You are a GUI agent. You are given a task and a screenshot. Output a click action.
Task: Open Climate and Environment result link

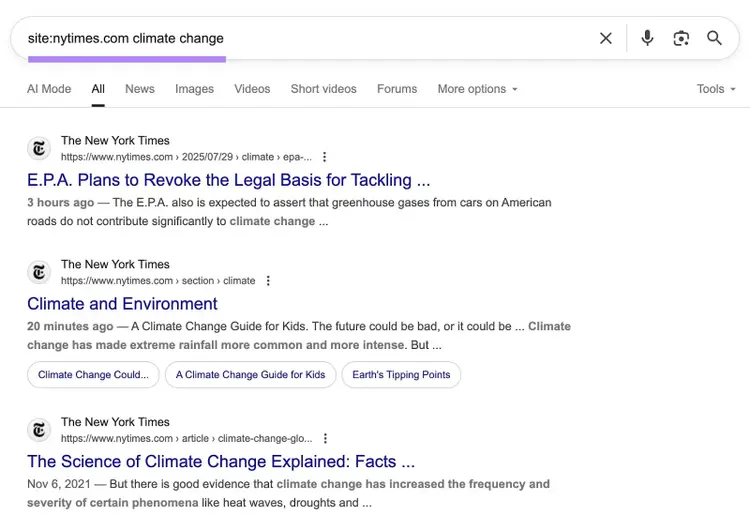coord(122,304)
